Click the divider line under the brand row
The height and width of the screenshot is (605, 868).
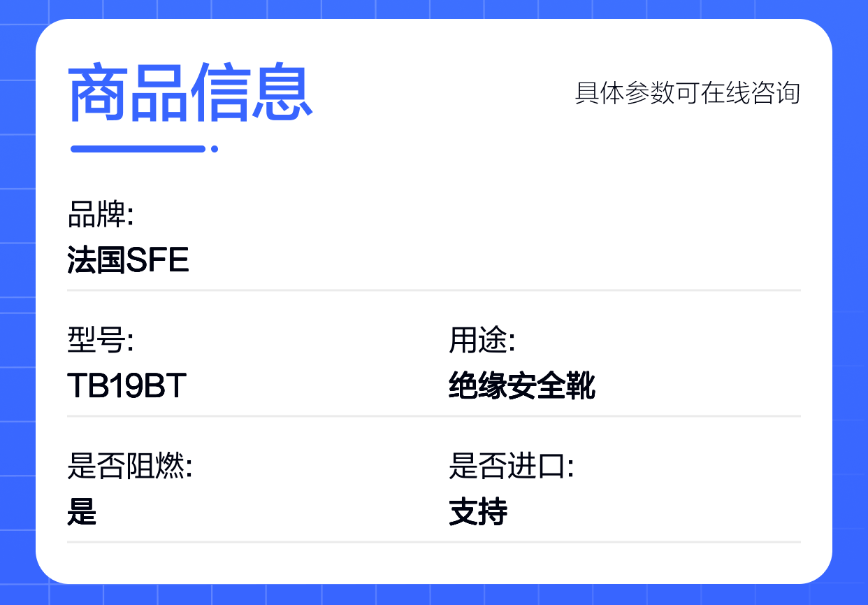pos(433,290)
